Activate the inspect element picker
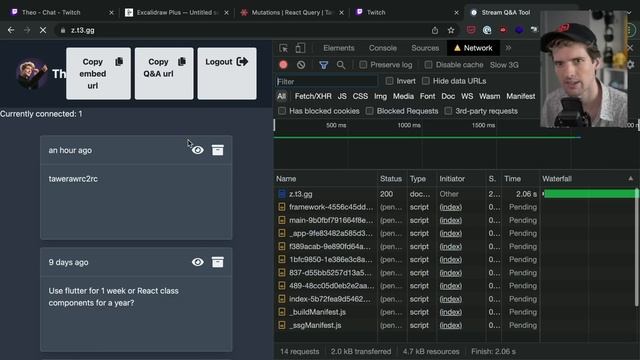This screenshot has width=640, height=360. (x=283, y=48)
